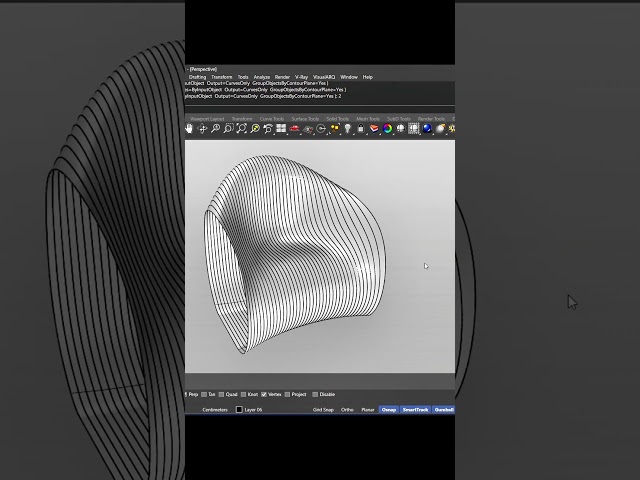Screen dimensions: 640x480
Task: Open the Centimeters units setting
Action: tap(215, 410)
